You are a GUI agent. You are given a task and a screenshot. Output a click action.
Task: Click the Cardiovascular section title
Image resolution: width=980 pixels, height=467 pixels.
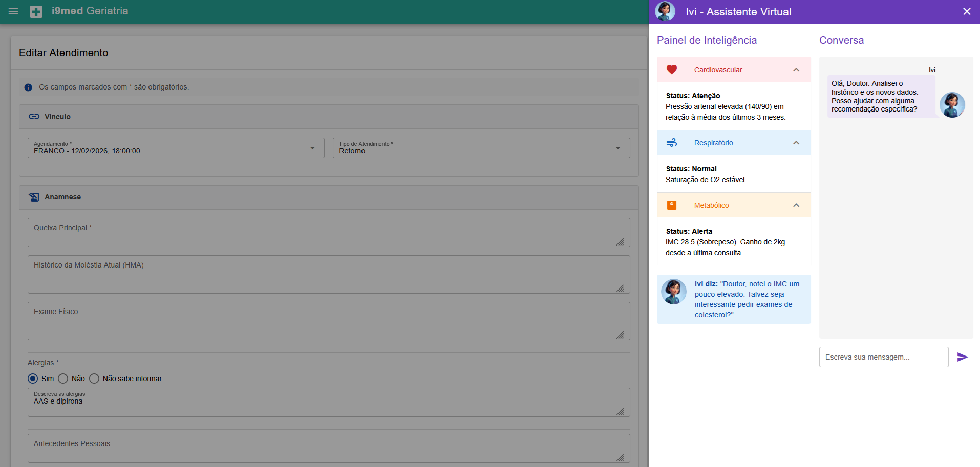click(x=718, y=70)
